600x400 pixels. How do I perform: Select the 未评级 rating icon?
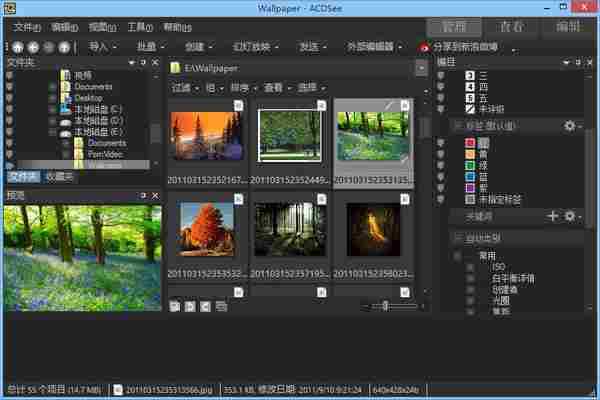click(470, 109)
